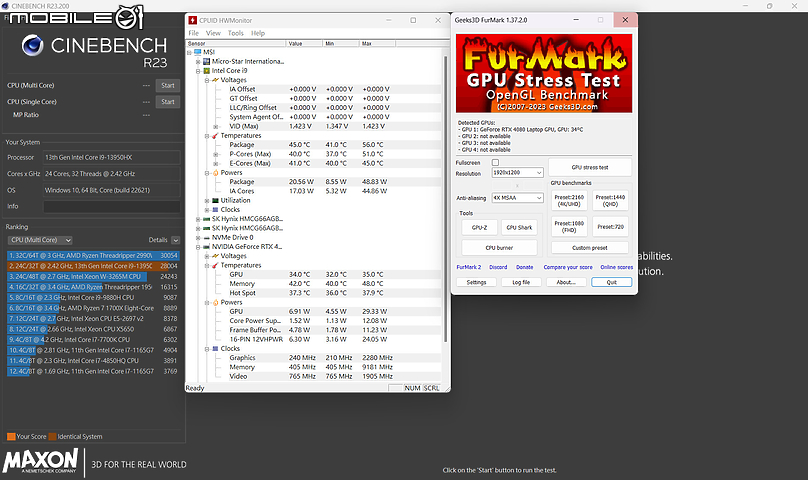The image size is (808, 480).
Task: Run Preset:720 benchmark
Action: pos(611,227)
